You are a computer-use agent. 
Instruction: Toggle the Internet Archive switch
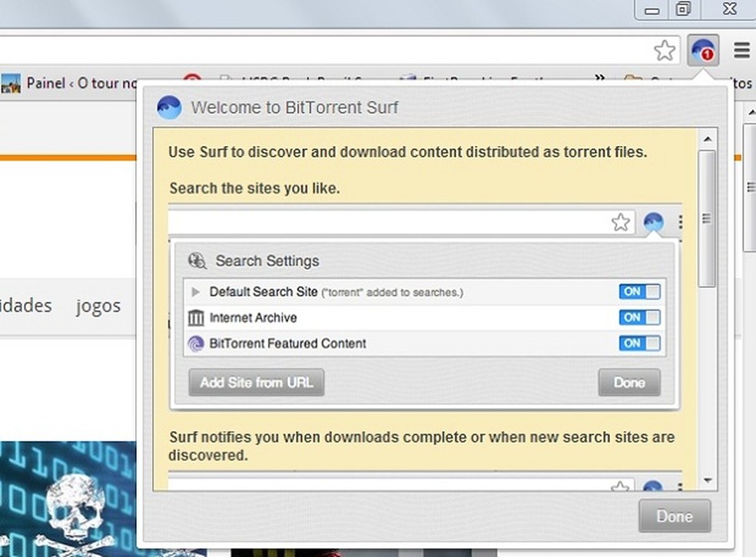pyautogui.click(x=639, y=318)
